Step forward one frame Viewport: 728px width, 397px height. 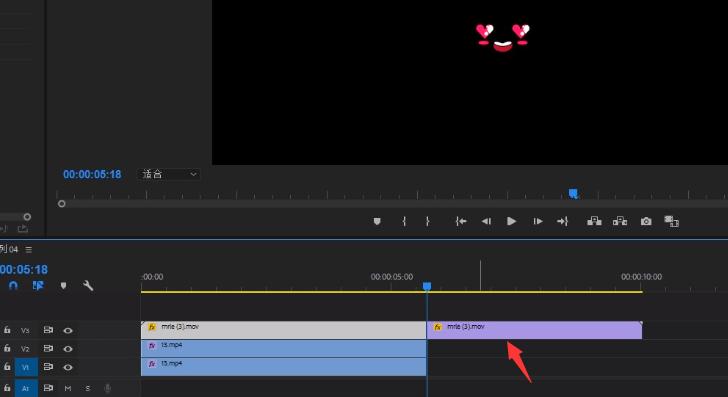pyautogui.click(x=538, y=221)
